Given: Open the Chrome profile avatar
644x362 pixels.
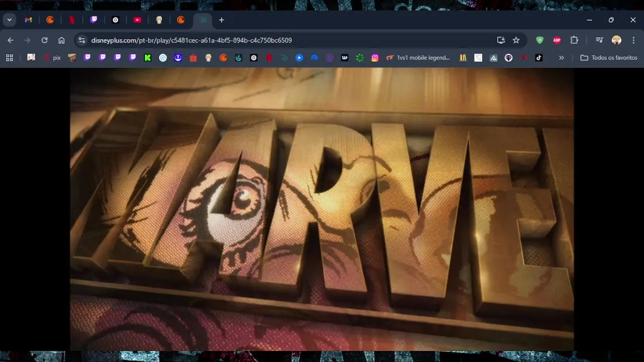Looking at the screenshot, I should pos(616,40).
